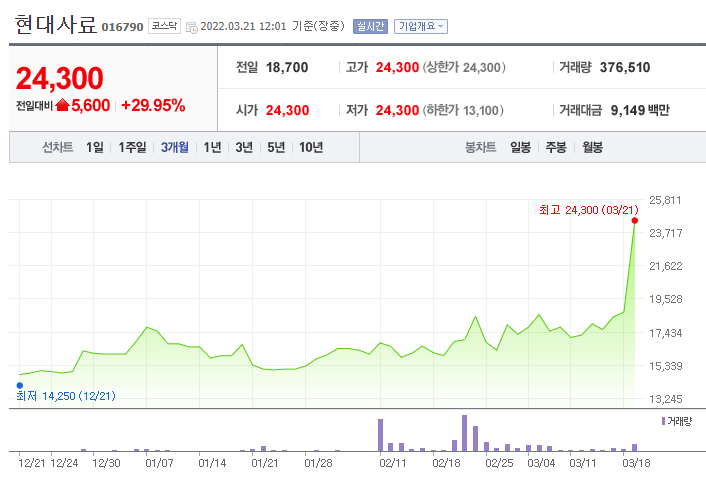Image resolution: width=706 pixels, height=482 pixels.
Task: Select the 3개월 line chart tab
Action: [x=175, y=147]
